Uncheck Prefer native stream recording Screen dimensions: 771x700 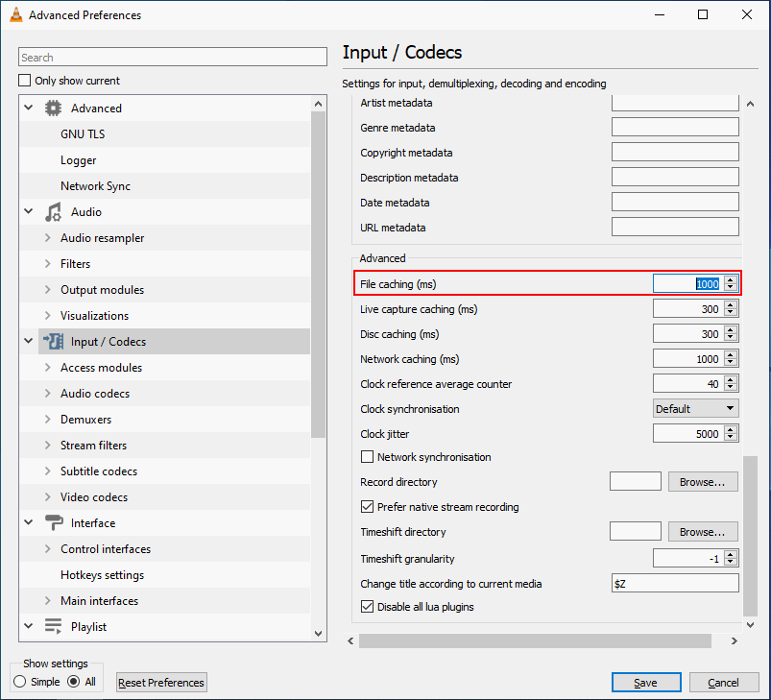367,506
